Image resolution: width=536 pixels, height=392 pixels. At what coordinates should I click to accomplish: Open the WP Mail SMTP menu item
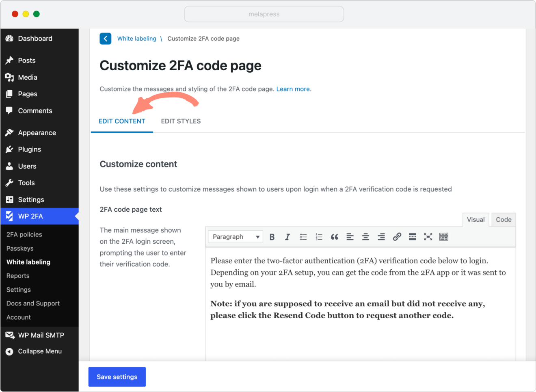(x=39, y=335)
